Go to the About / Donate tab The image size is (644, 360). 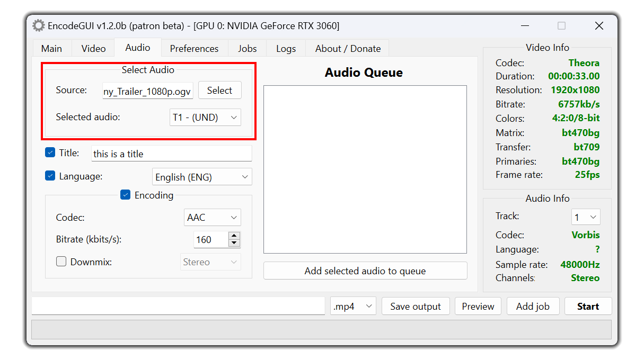(x=348, y=48)
